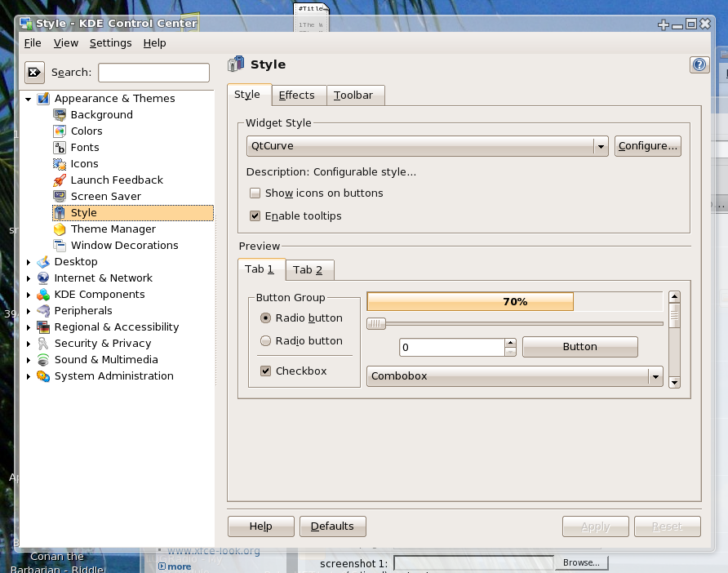Click the Icons module icon

(x=60, y=164)
